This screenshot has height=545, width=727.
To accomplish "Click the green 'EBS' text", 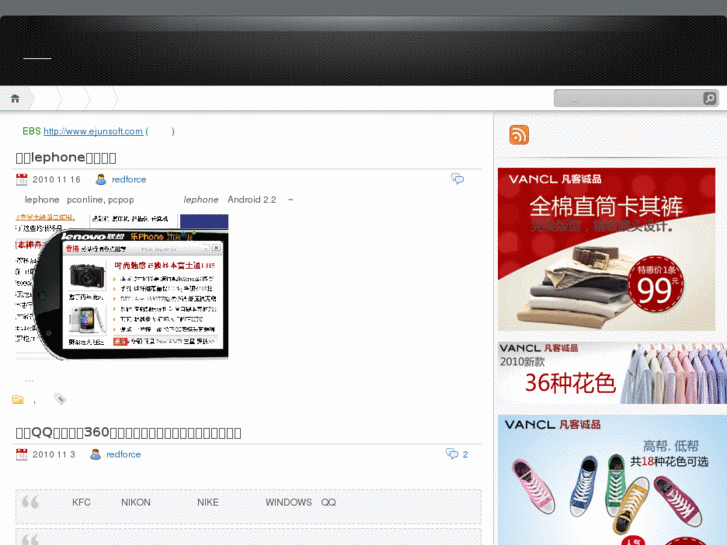I will click(x=32, y=131).
